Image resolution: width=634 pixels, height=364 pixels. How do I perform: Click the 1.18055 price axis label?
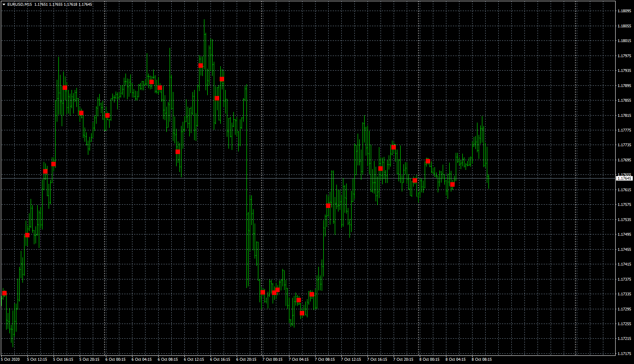click(624, 26)
